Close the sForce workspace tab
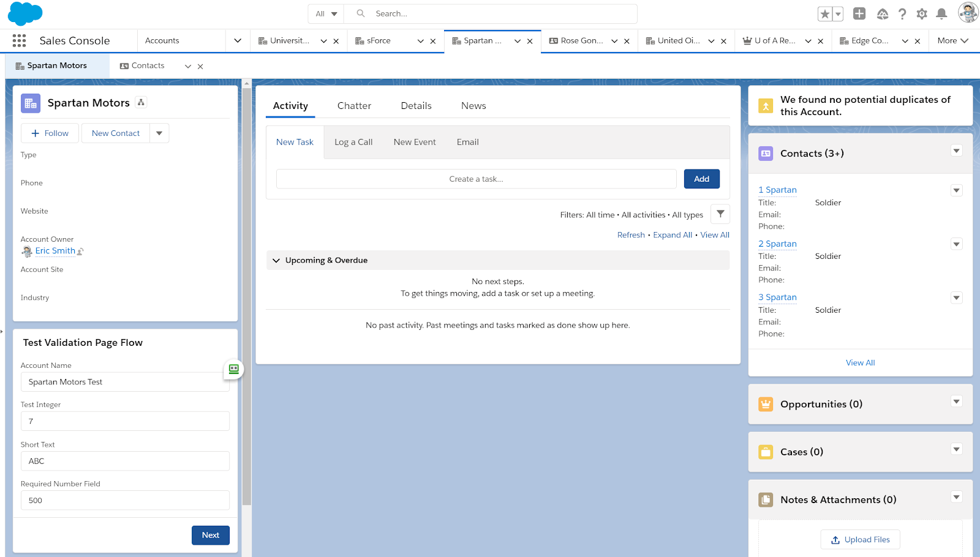 click(433, 41)
